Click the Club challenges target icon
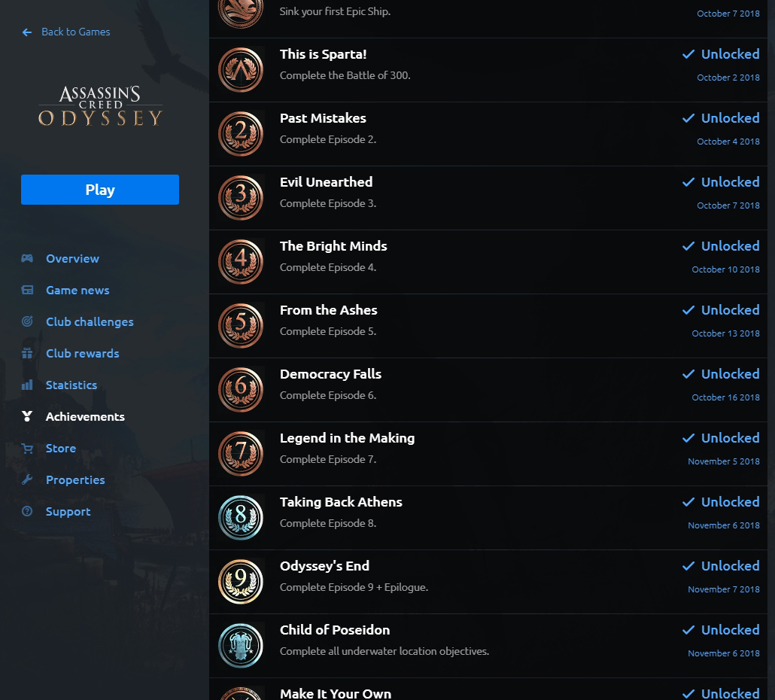Screen dimensions: 775x700 click(27, 321)
